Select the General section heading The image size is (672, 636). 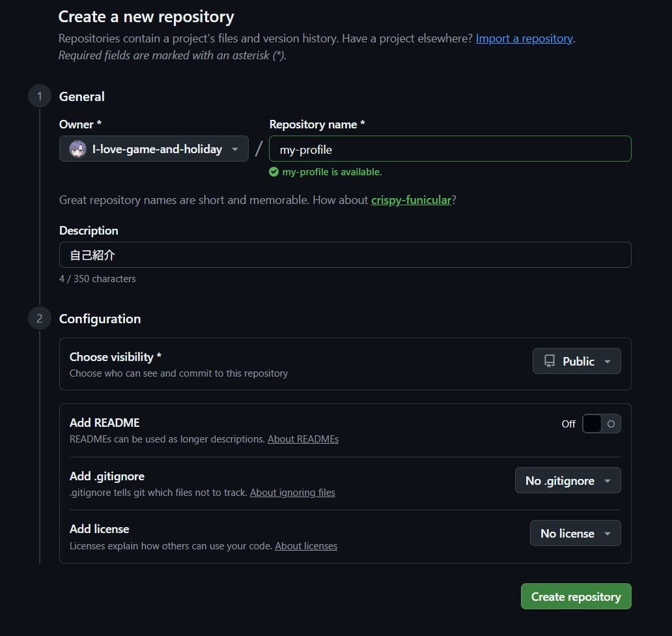pos(81,96)
